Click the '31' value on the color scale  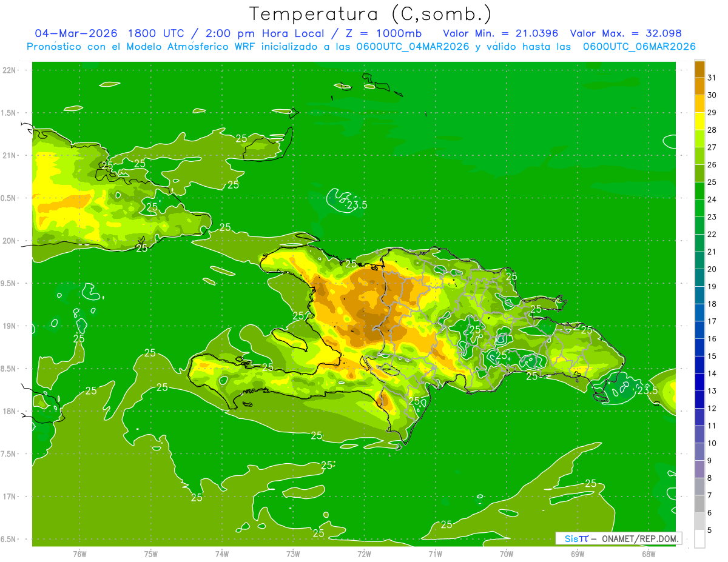(x=712, y=78)
